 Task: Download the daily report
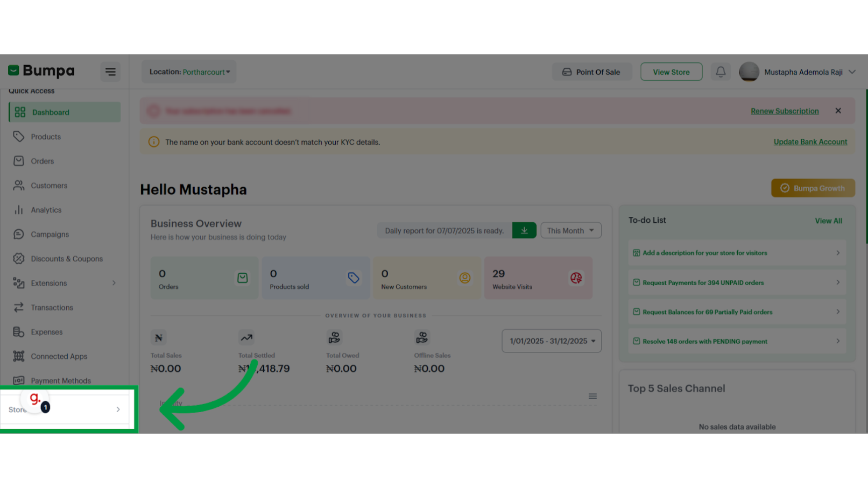click(524, 230)
